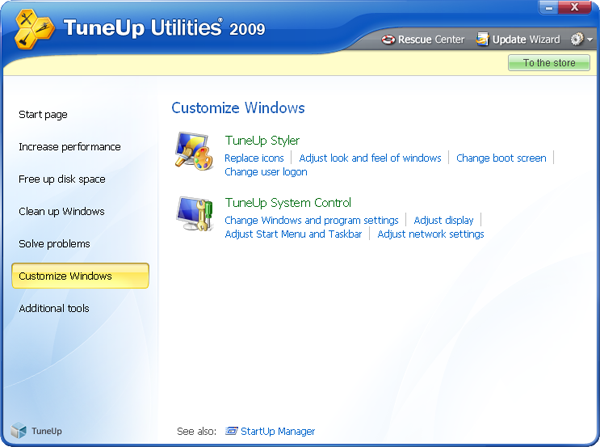Click the Update Wizard icon

(483, 39)
